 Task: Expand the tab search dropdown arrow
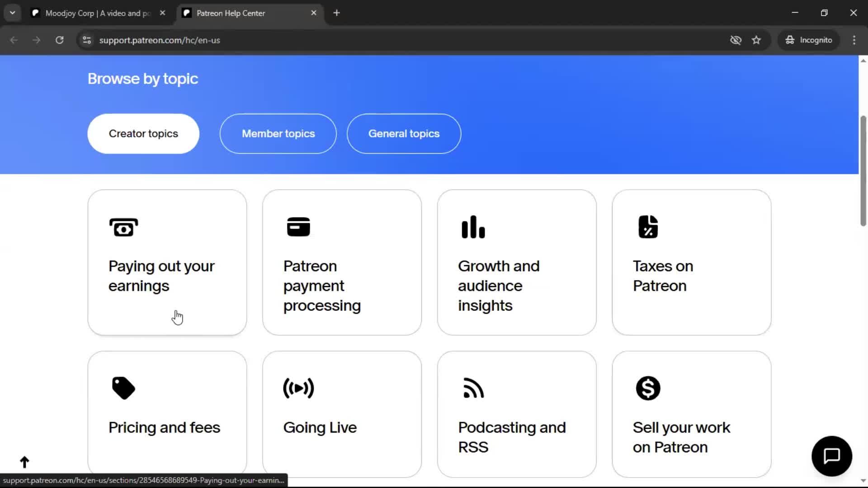(13, 13)
